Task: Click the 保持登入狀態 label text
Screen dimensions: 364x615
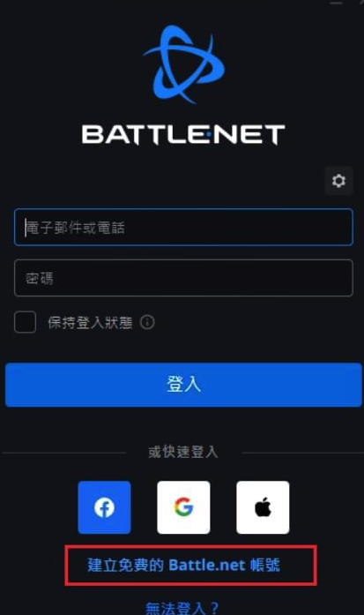Action: pos(90,323)
